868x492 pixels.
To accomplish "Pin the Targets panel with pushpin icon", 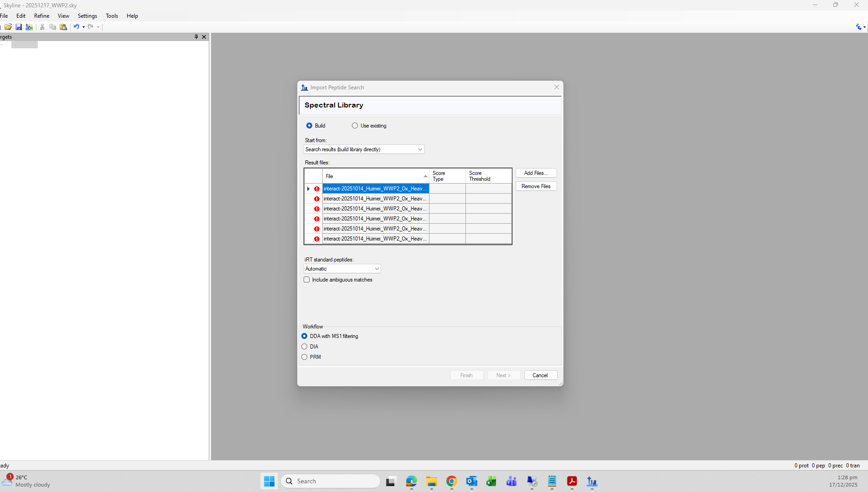I will click(x=196, y=37).
